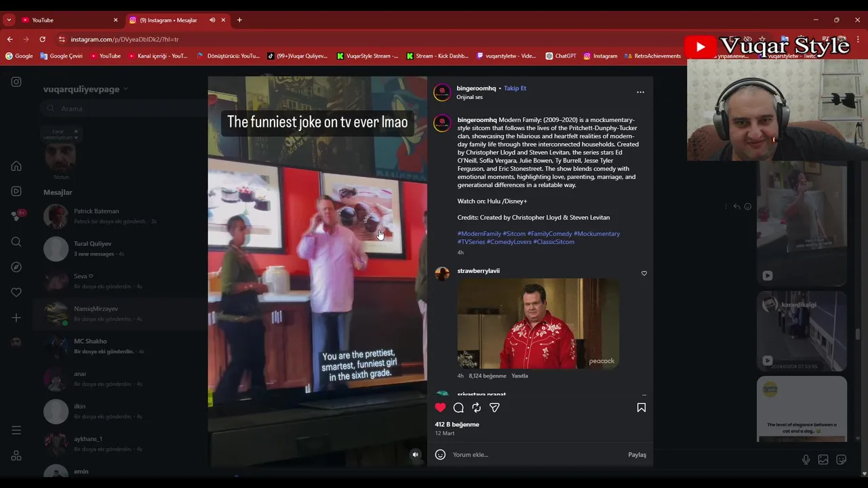The height and width of the screenshot is (488, 868).
Task: Toggle video sound with the speaker icon
Action: pos(416,455)
